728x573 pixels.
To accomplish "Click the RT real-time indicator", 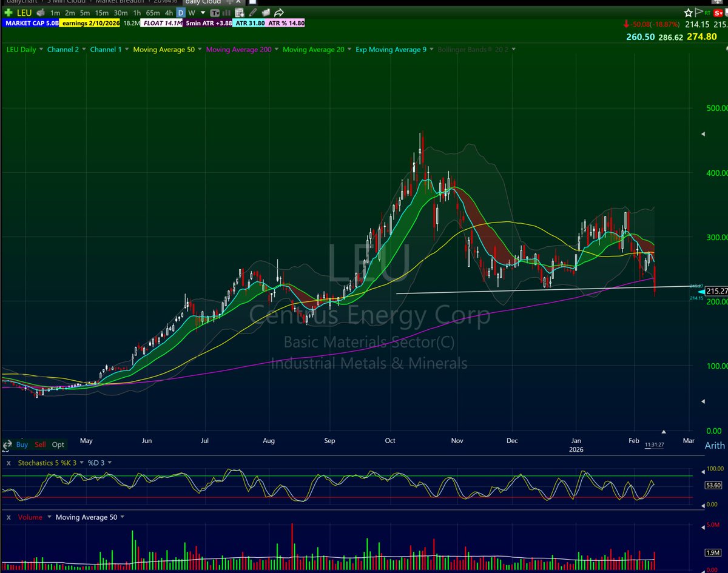I will point(706,13).
